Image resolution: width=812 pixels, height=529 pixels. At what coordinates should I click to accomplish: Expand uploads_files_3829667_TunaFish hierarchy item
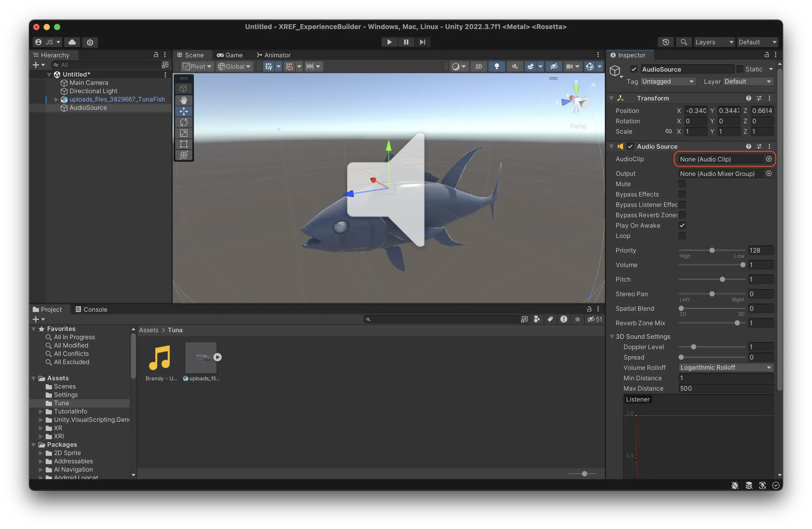[56, 99]
